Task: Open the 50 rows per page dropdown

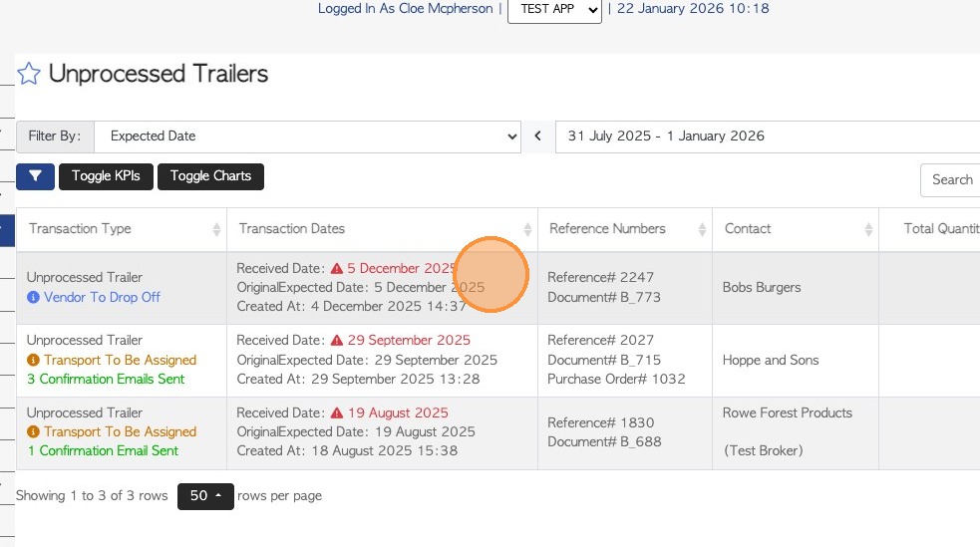Action: point(205,496)
